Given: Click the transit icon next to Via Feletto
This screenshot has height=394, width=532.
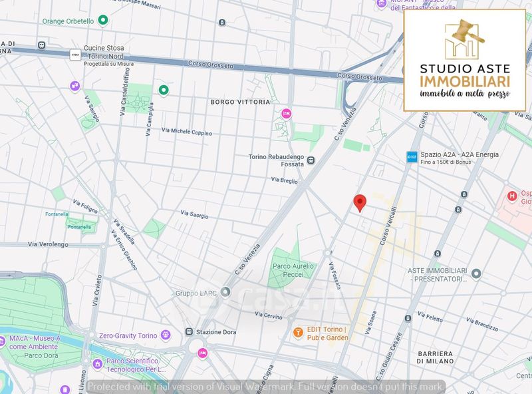Looking at the screenshot, I should click(408, 318).
